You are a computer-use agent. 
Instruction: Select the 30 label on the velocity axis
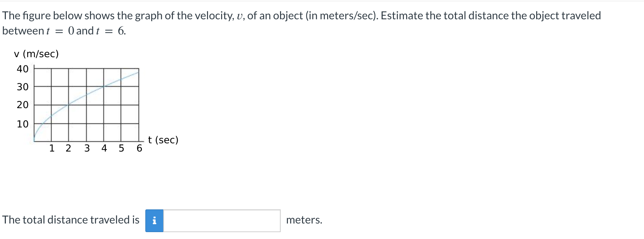23,87
